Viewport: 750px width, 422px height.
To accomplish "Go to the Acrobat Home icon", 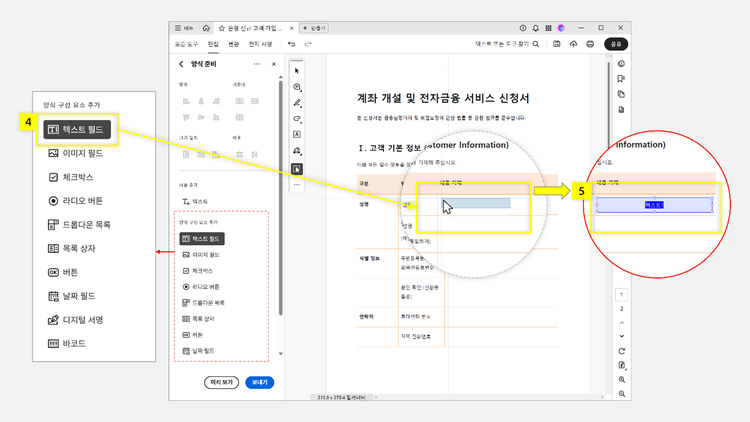I will tap(206, 28).
